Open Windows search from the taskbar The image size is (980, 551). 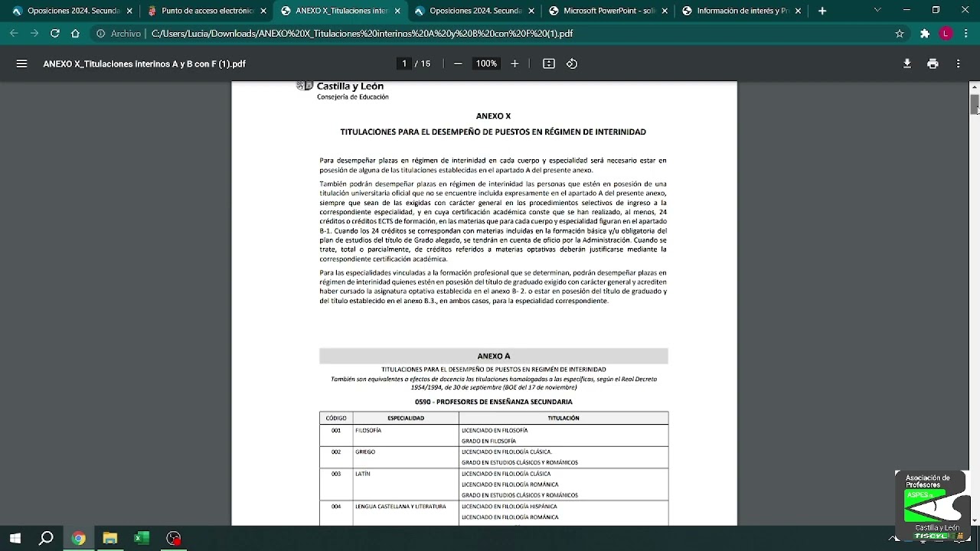click(46, 538)
